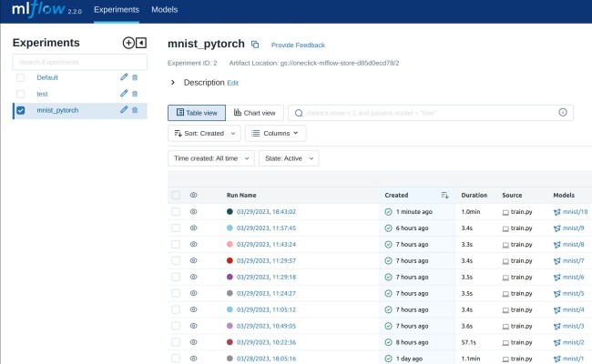Switch to Table view
The image size is (592, 364).
(x=197, y=113)
